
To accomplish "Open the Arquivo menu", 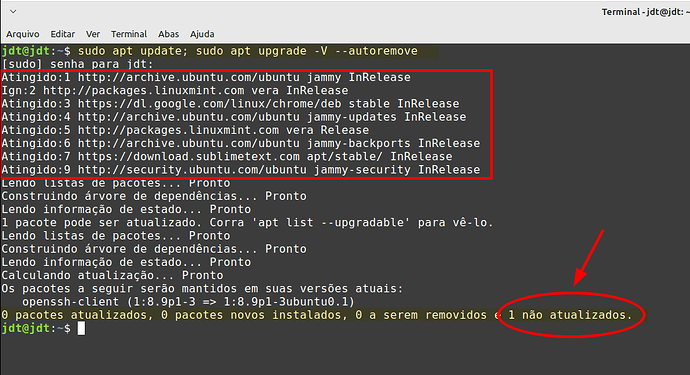I will click(22, 34).
